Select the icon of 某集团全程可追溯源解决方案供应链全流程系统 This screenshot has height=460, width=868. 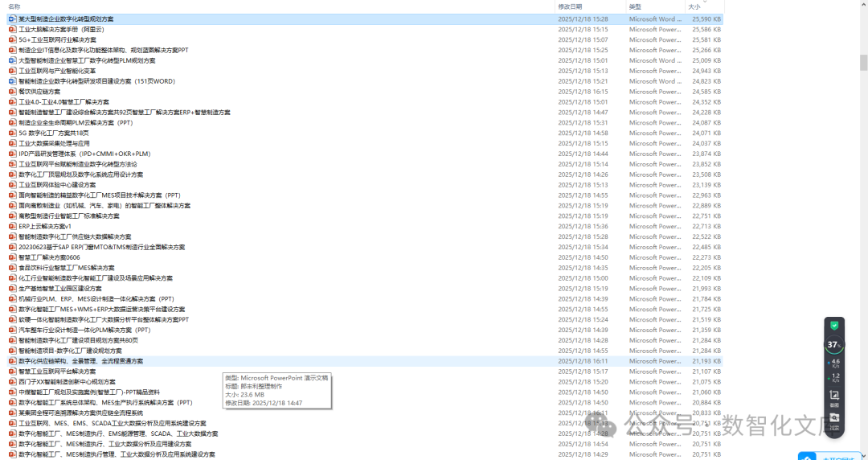click(x=13, y=413)
